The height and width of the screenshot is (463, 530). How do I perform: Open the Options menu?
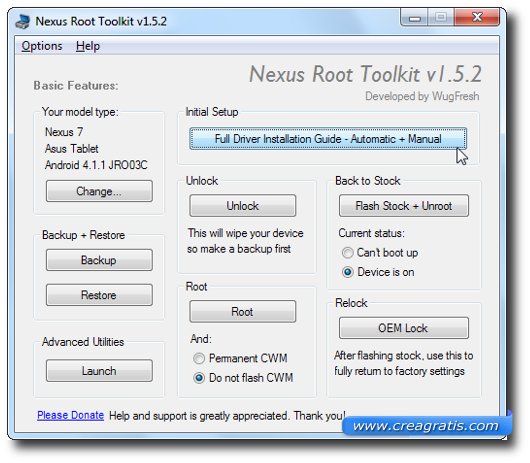(42, 46)
